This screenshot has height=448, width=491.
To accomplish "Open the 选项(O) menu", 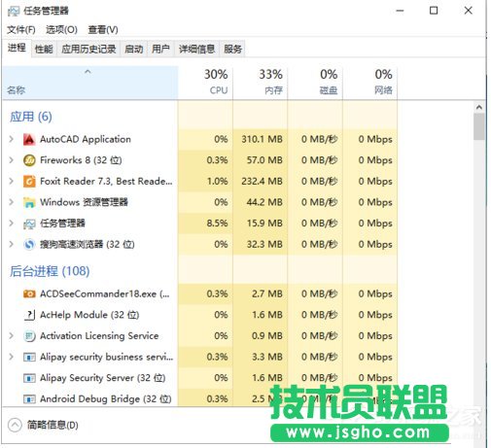I will click(61, 30).
